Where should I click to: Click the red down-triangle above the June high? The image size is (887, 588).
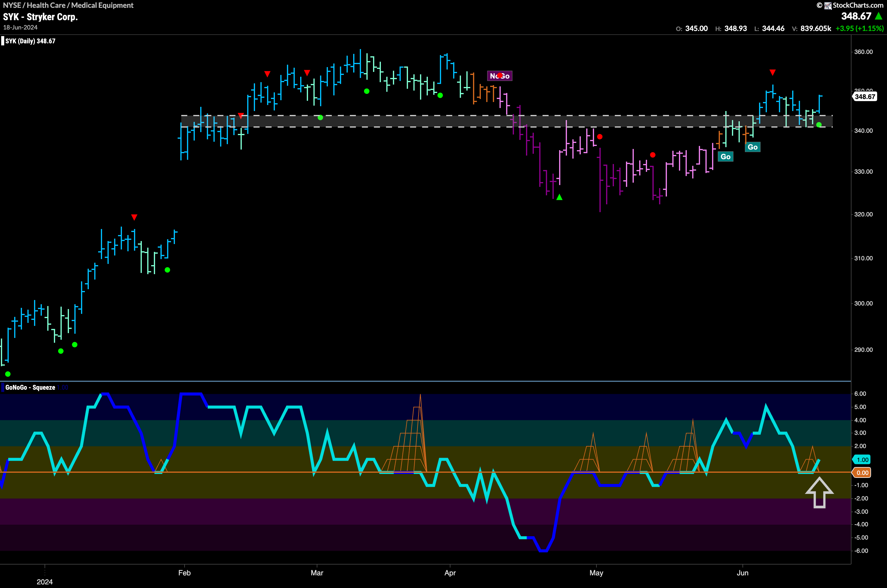point(772,73)
